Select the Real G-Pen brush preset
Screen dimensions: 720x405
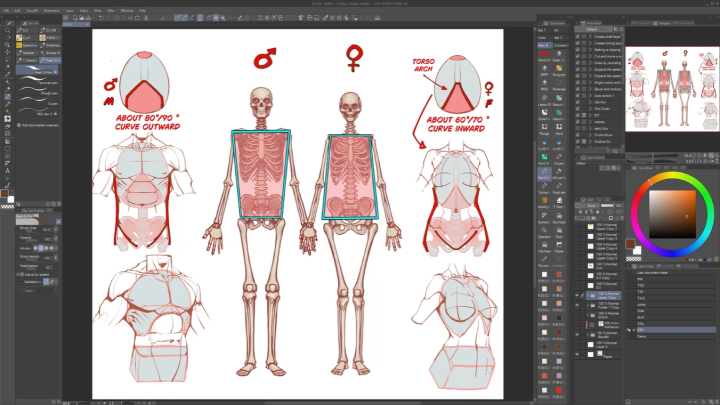tap(38, 70)
